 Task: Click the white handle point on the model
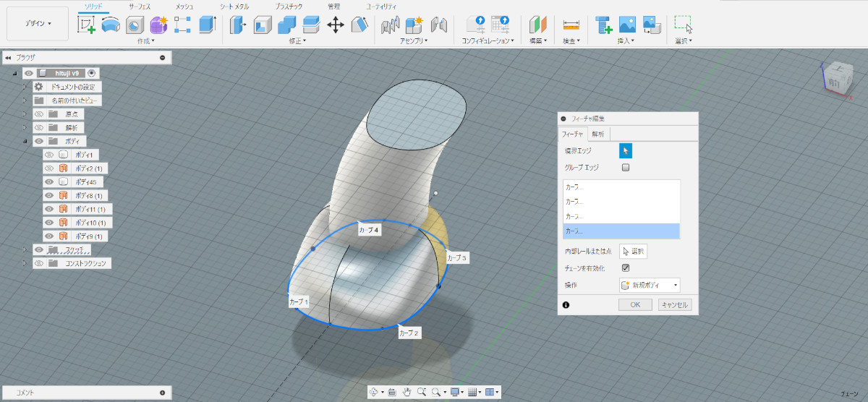pyautogui.click(x=435, y=193)
